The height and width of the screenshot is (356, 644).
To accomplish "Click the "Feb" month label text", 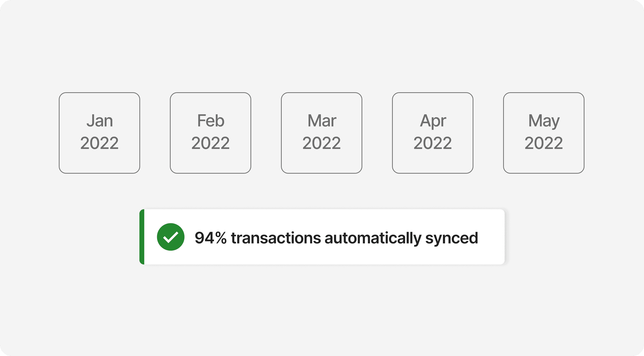I will 211,121.
